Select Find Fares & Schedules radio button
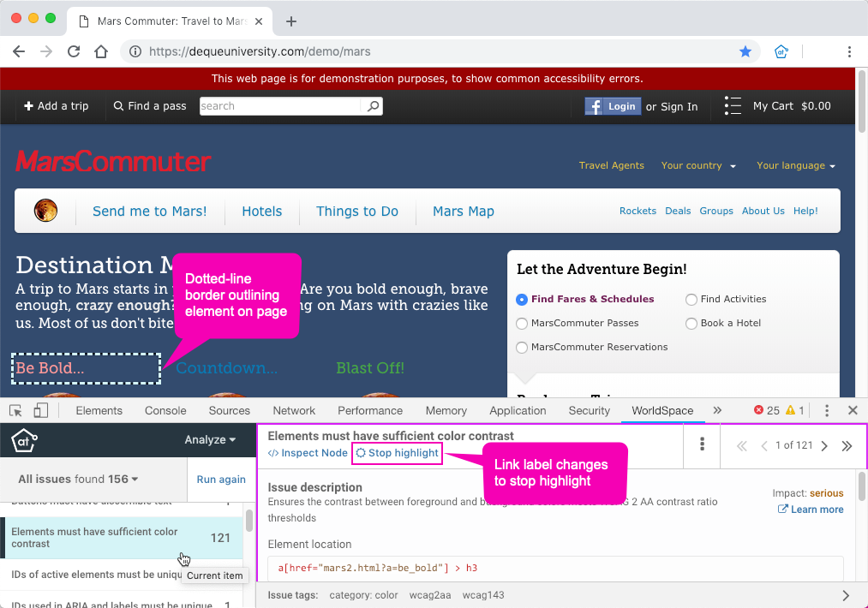 (x=522, y=300)
